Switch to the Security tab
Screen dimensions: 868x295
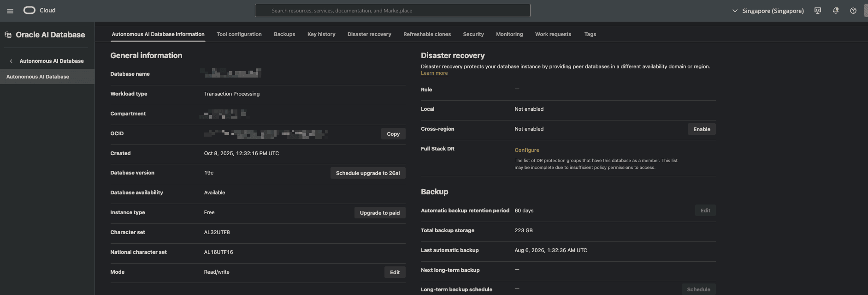click(473, 34)
